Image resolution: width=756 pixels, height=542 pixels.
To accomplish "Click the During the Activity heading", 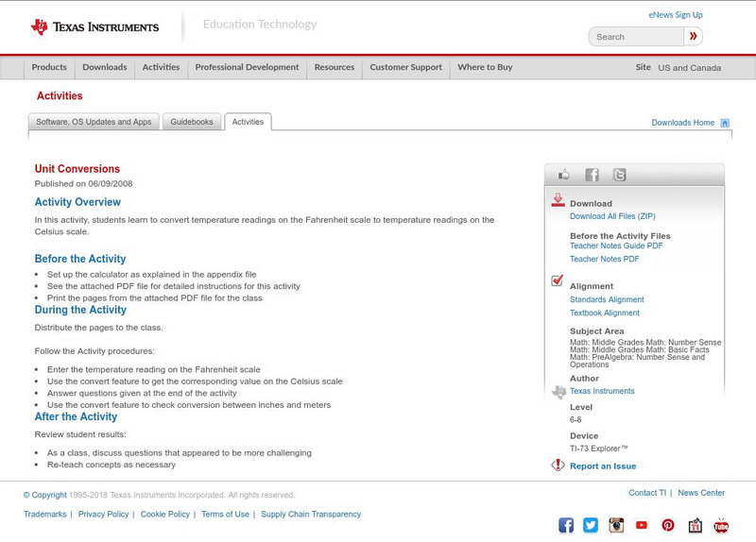I will [x=80, y=310].
